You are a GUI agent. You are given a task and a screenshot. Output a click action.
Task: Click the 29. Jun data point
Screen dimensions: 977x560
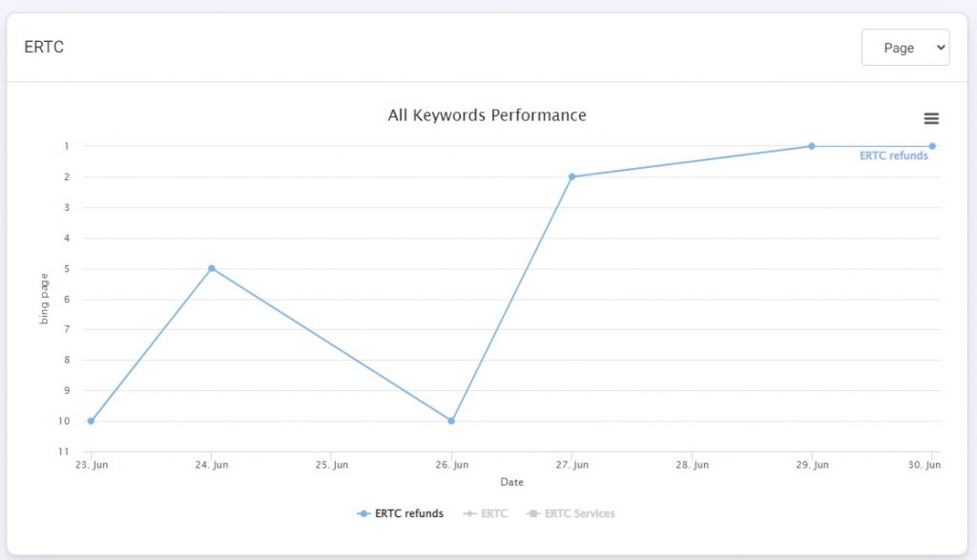tap(812, 146)
